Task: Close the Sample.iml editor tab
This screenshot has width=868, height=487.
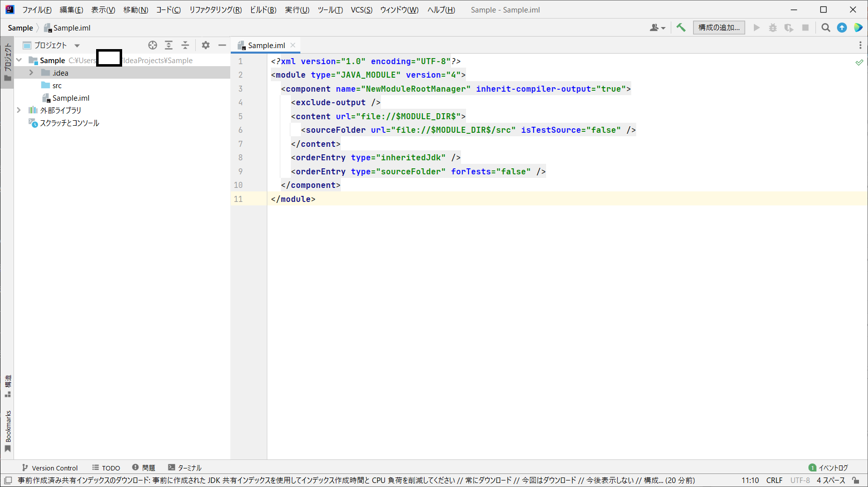Action: pos(293,45)
